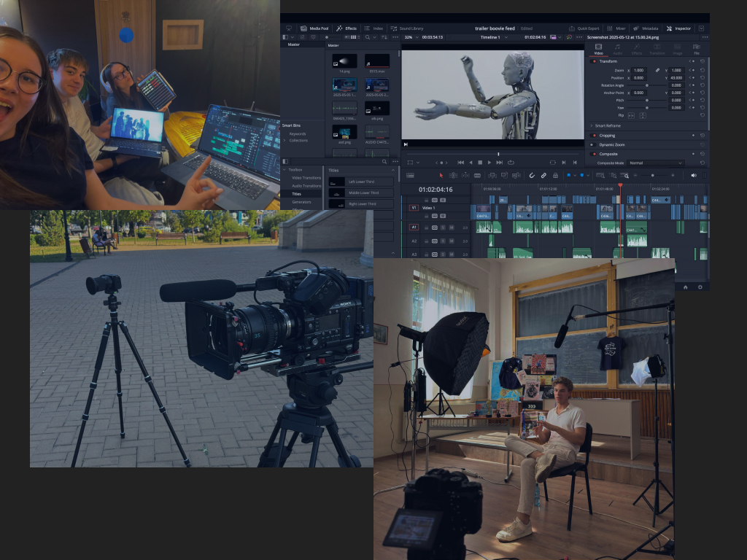747x560 pixels.
Task: Switch to the Inspector Effects tab
Action: [637, 49]
